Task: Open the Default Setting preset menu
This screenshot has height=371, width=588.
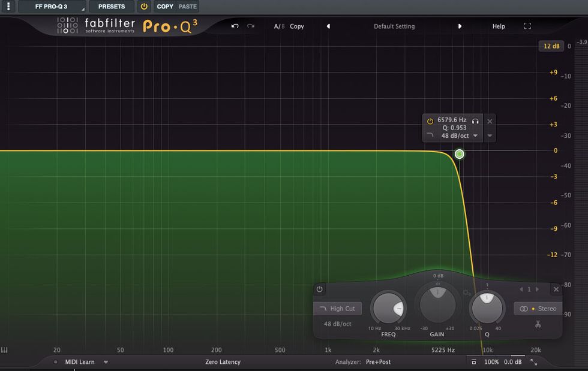Action: [394, 26]
